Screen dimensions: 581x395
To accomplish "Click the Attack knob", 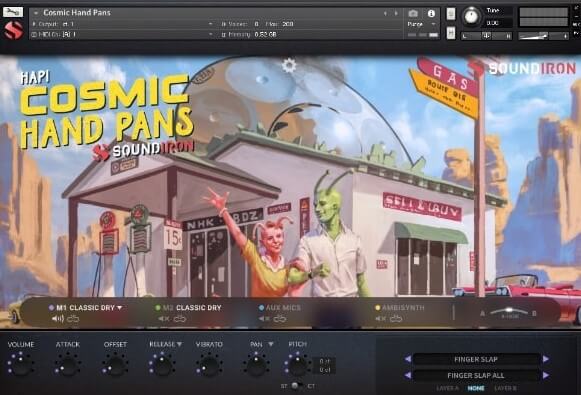I will tap(68, 365).
